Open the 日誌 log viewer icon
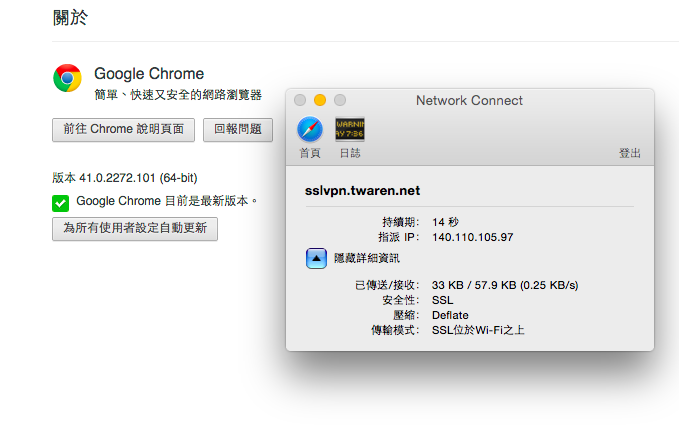Viewport: 679px width, 434px height. coord(350,129)
